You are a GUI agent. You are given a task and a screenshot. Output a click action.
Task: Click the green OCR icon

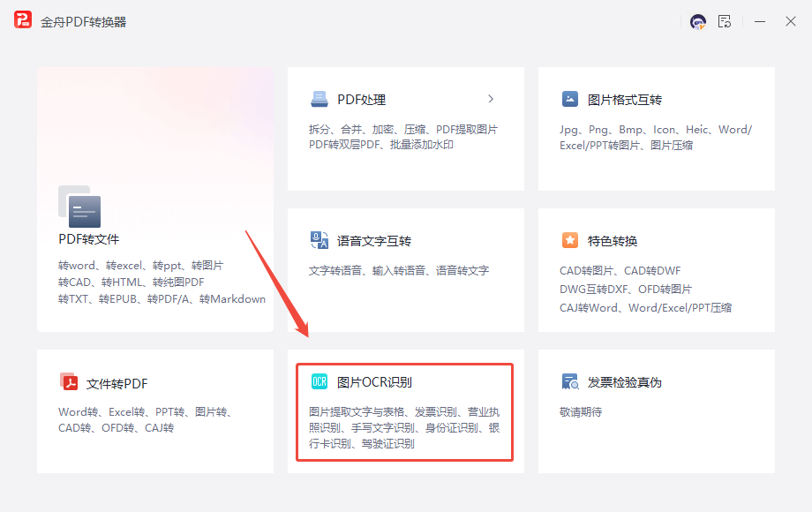pos(319,382)
